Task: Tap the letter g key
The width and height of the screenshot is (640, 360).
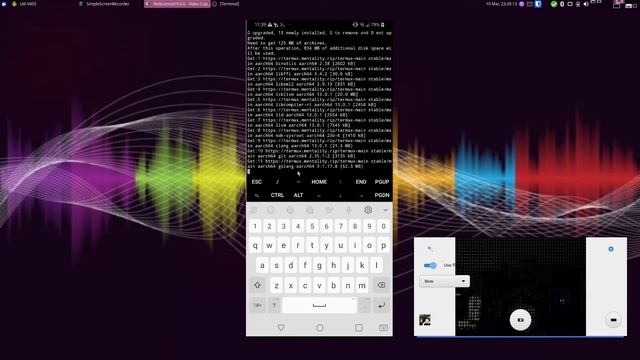Action: [319, 265]
